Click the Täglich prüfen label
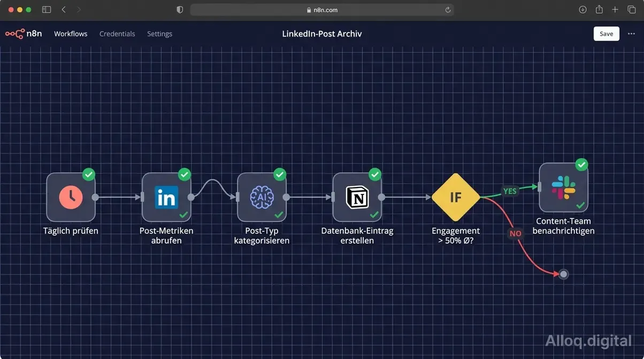The image size is (644, 359). (x=71, y=231)
